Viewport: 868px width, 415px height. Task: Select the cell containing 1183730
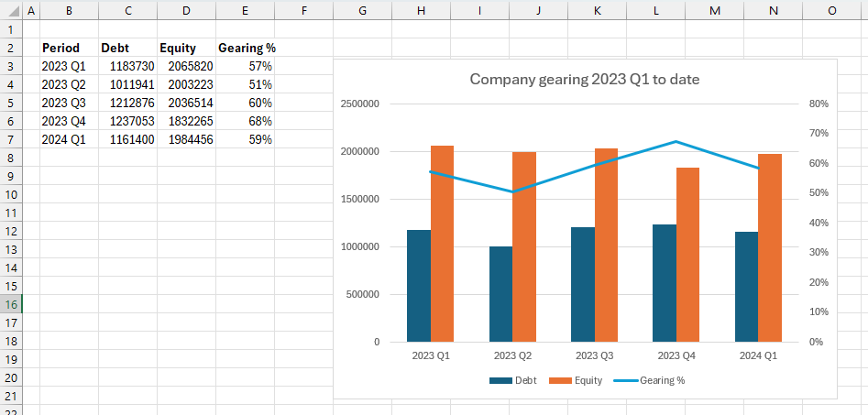pyautogui.click(x=127, y=66)
